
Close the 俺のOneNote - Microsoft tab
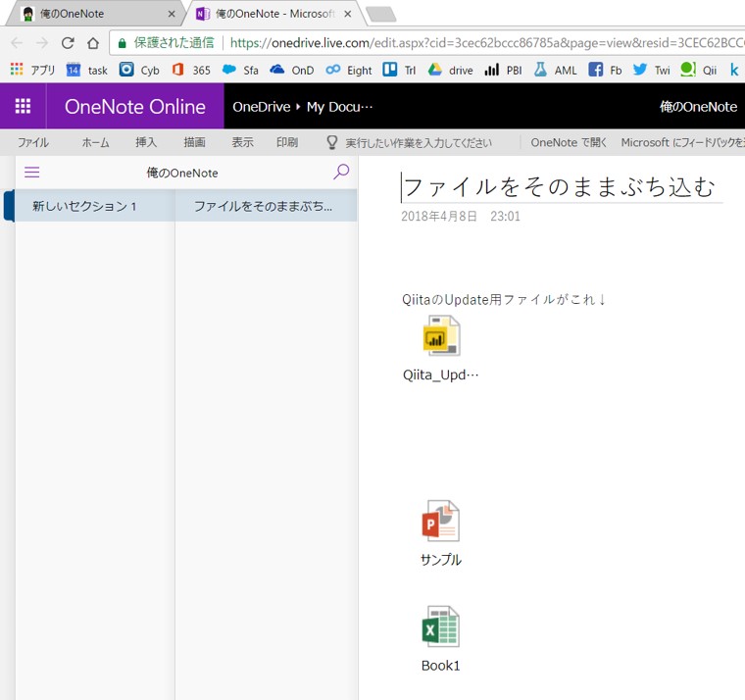tap(348, 15)
